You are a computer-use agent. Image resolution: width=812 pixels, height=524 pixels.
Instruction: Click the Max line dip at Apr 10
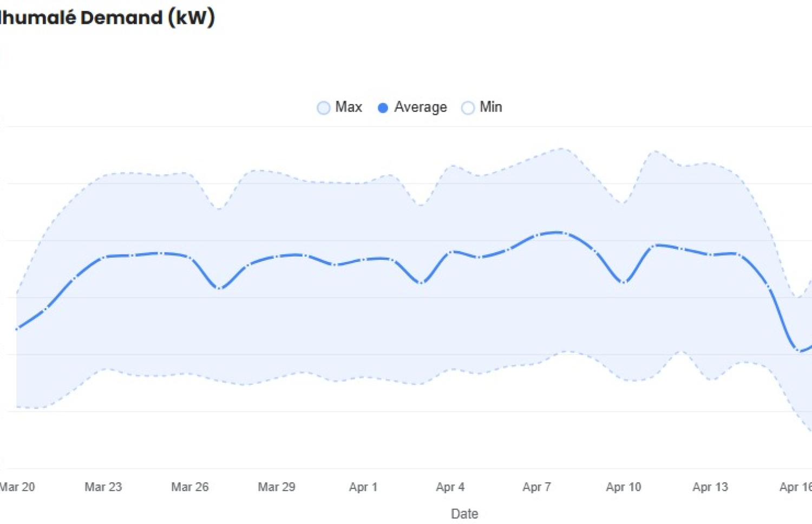click(x=624, y=204)
